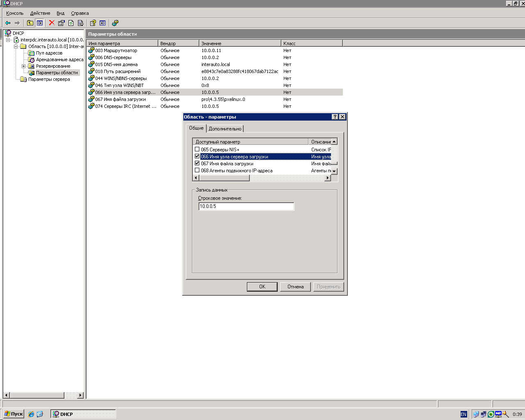Viewport: 525px width, 420px height.
Task: Click the red X delete icon
Action: point(51,23)
